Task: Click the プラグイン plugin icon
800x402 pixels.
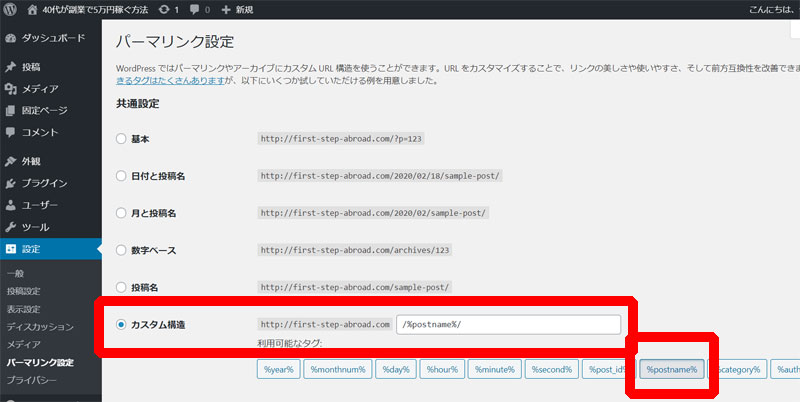Action: 11,183
